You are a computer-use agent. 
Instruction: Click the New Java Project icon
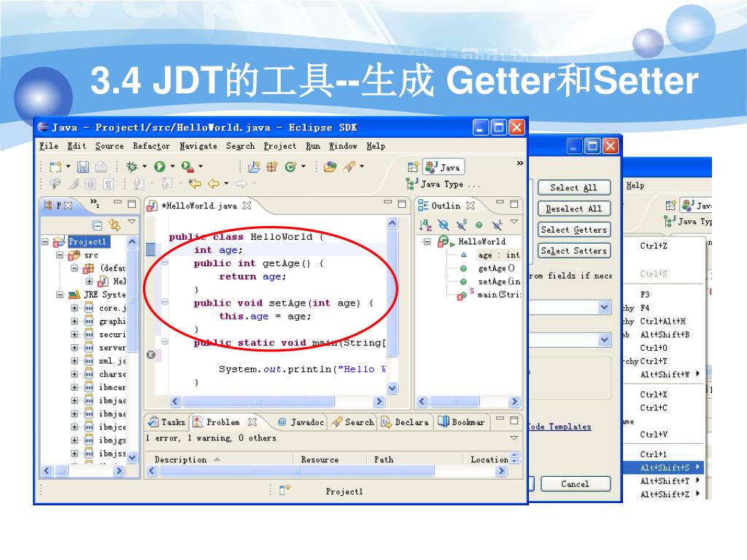tap(254, 167)
